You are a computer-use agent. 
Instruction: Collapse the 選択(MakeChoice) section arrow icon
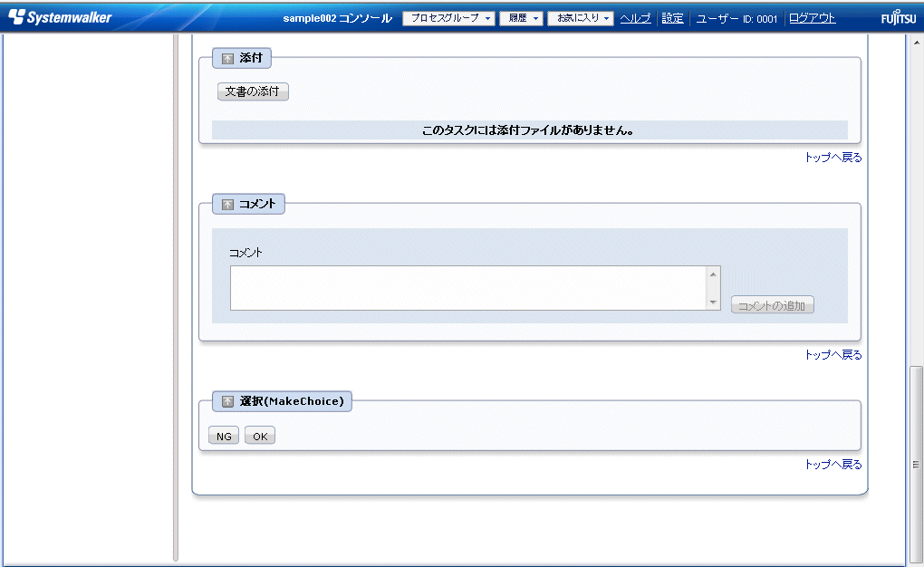(227, 401)
